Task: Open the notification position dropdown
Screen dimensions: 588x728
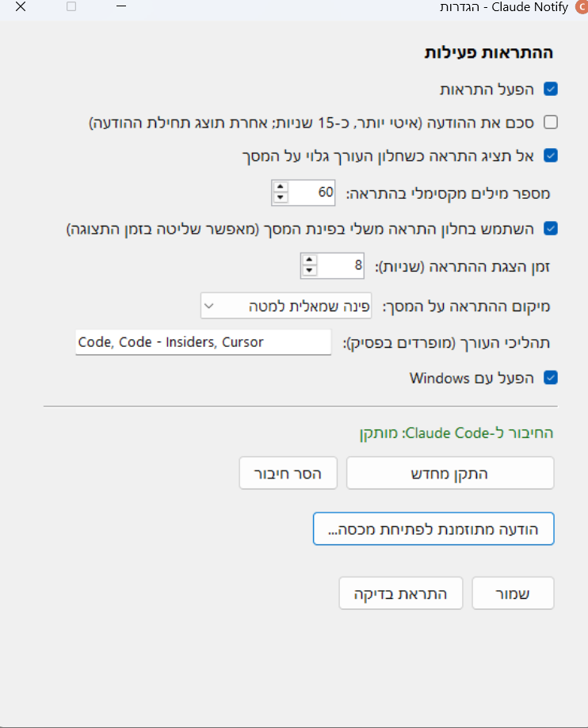Action: (x=286, y=306)
